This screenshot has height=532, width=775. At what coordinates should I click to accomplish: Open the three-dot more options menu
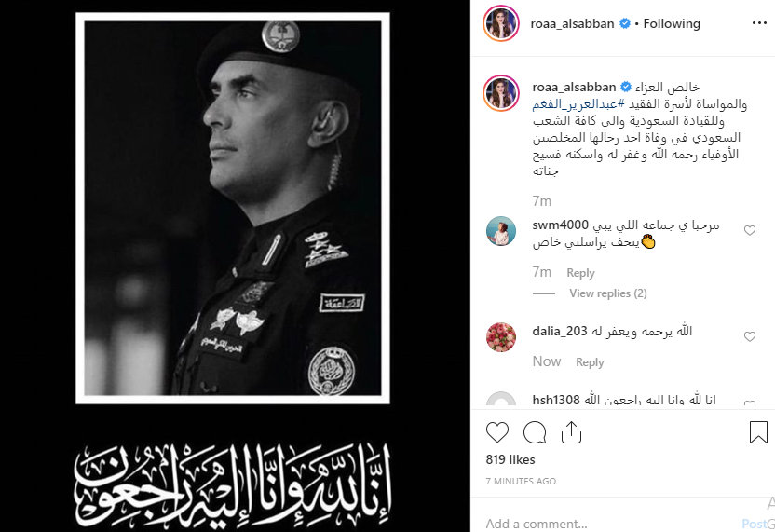point(759,23)
